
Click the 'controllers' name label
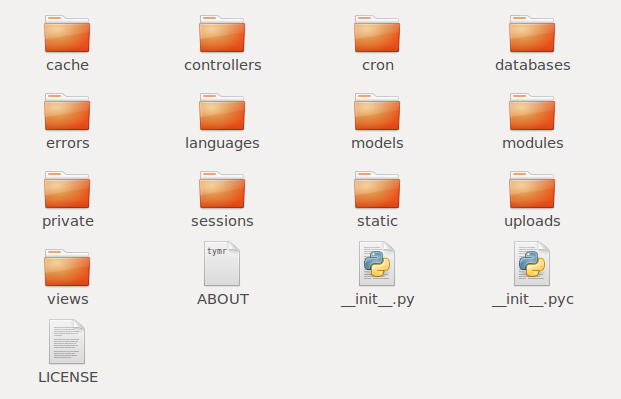223,65
